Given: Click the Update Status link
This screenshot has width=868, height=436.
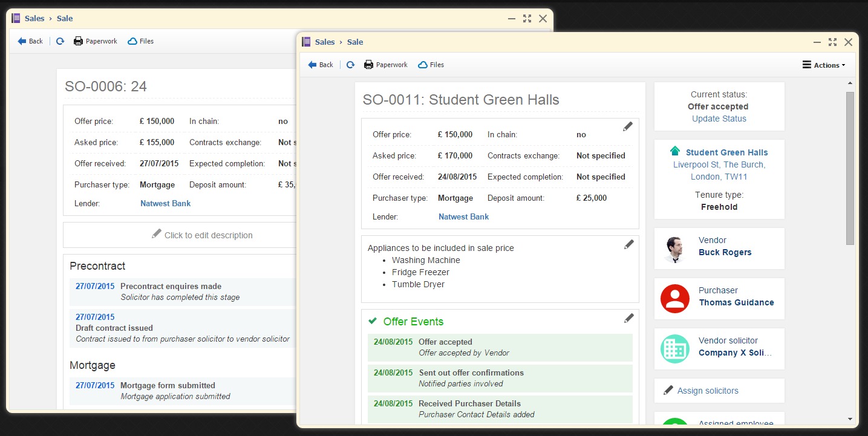Looking at the screenshot, I should [719, 119].
